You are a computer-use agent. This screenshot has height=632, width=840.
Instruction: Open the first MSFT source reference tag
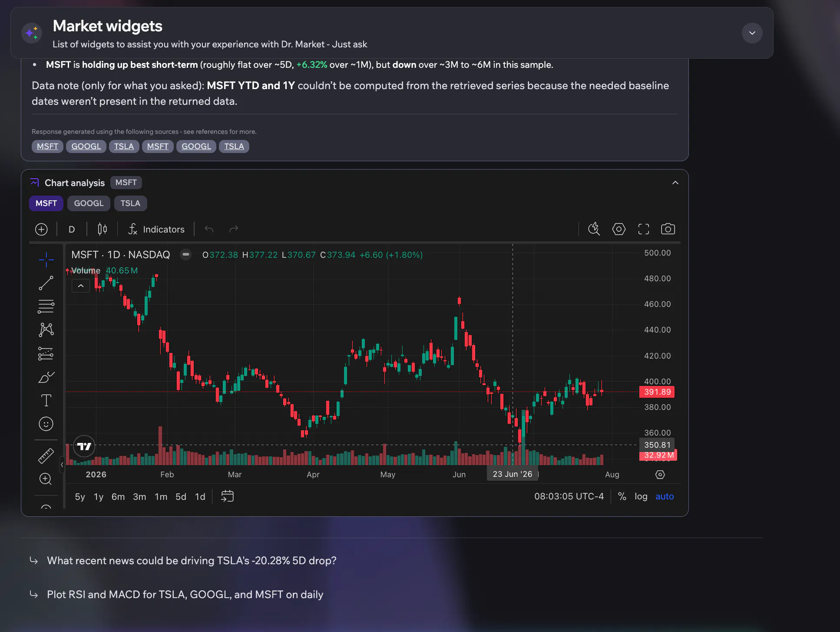(x=47, y=146)
